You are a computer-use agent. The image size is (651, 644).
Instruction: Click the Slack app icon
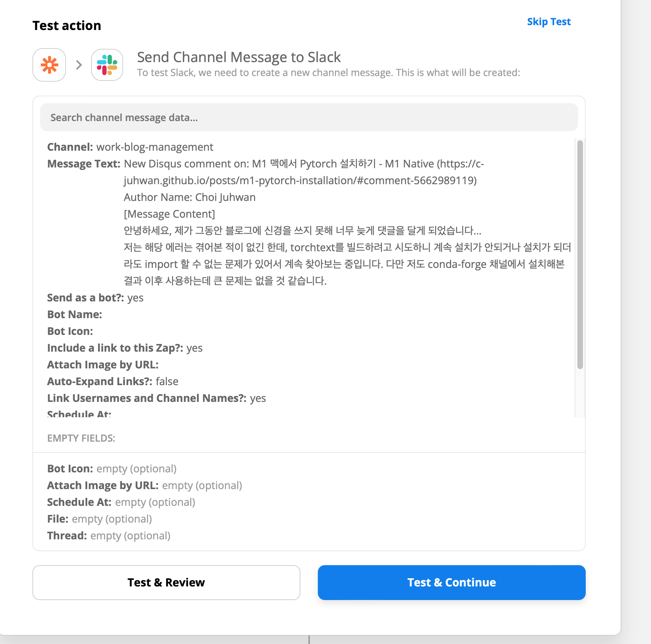click(107, 65)
